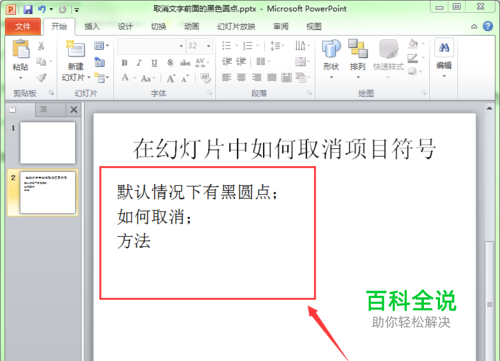Toggle Italic formatting
500x361 pixels.
coord(139,63)
